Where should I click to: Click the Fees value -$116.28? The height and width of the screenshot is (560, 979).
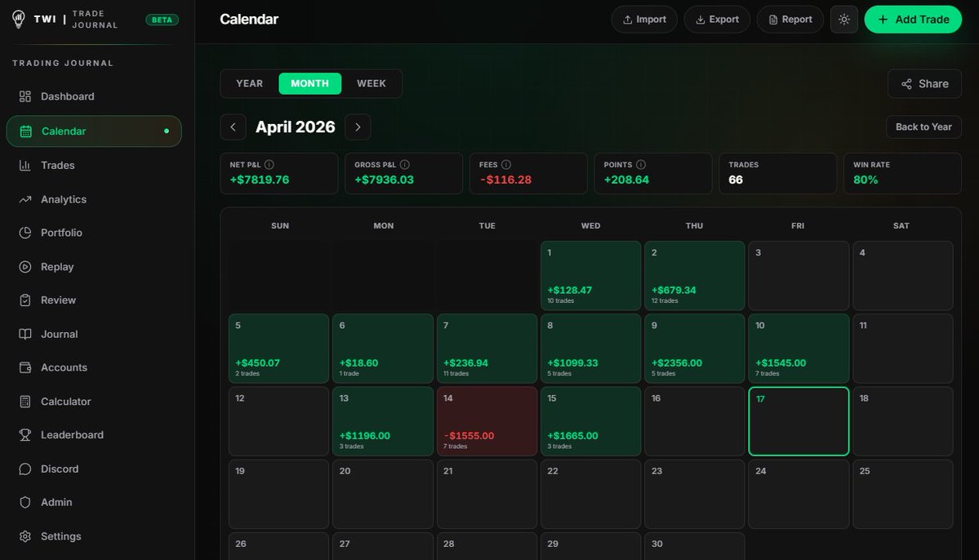pyautogui.click(x=505, y=180)
